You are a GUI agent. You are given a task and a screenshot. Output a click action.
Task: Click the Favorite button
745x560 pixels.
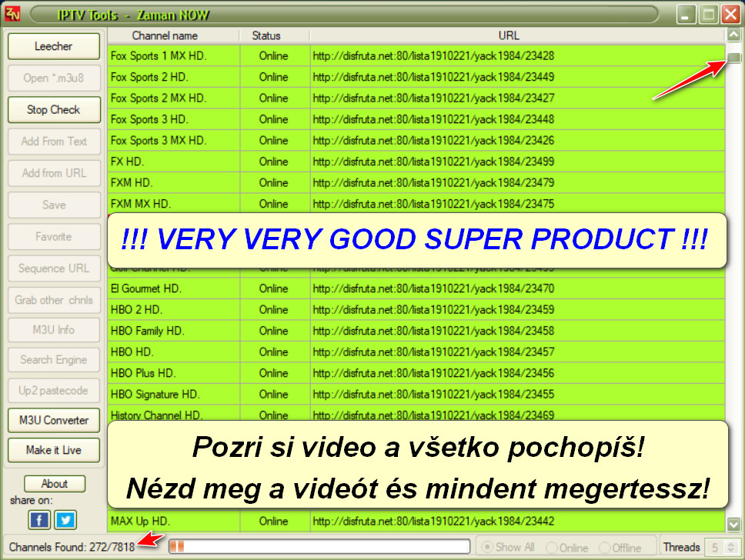pos(54,237)
